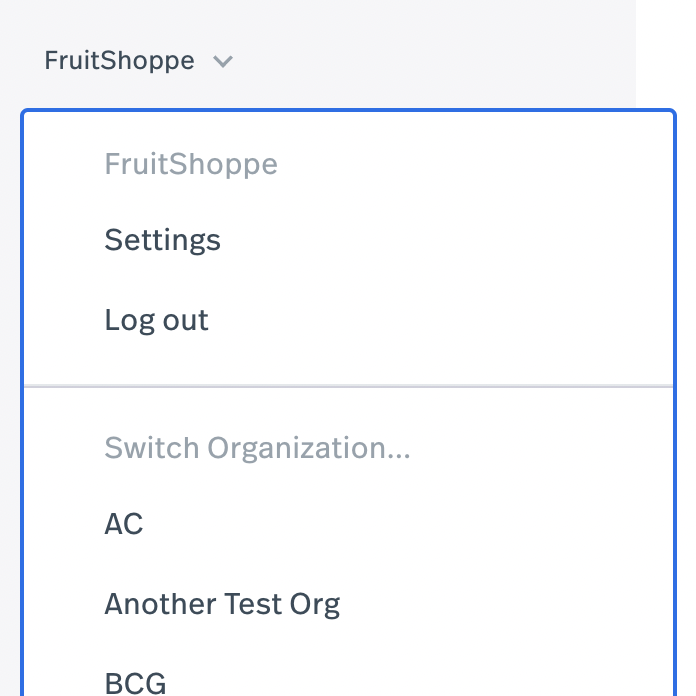Select Another Test Org
Viewport: 696px width, 696px height.
pyautogui.click(x=222, y=604)
